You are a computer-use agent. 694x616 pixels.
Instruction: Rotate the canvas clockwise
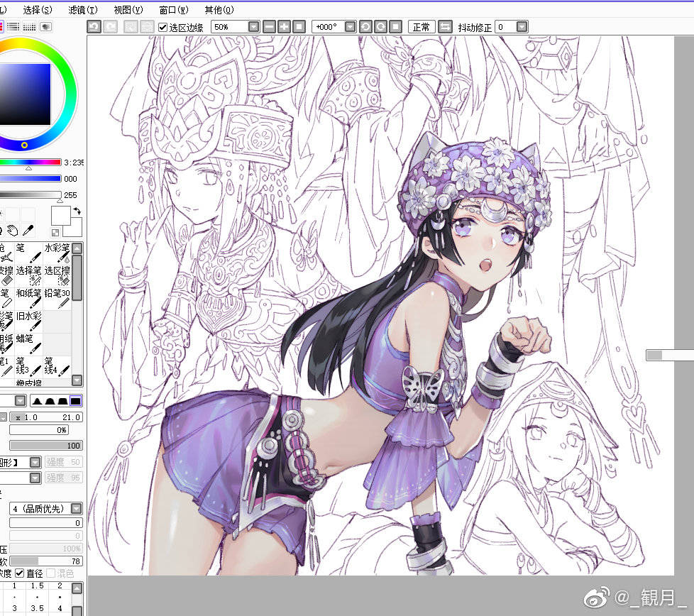[x=380, y=27]
